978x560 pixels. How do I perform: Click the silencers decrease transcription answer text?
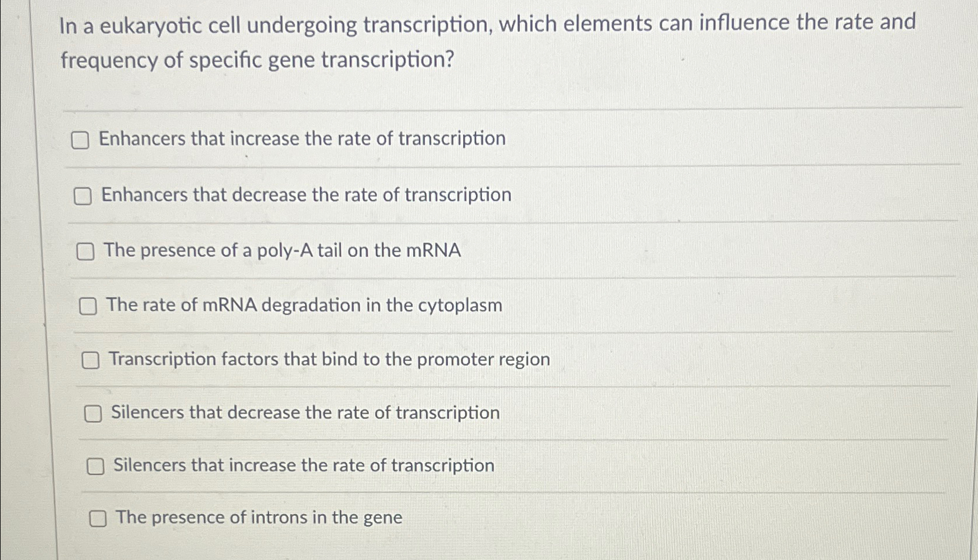click(x=305, y=412)
